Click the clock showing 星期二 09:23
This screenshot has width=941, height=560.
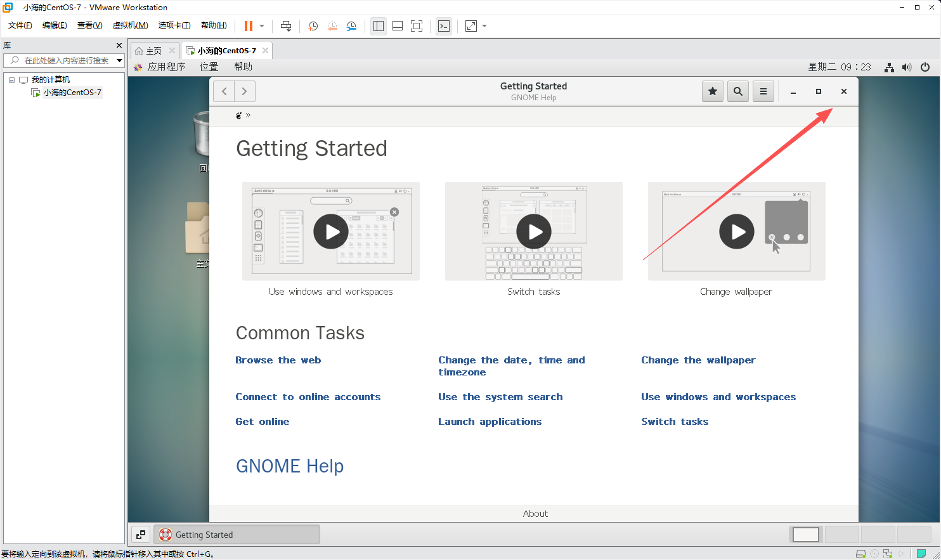(x=840, y=67)
